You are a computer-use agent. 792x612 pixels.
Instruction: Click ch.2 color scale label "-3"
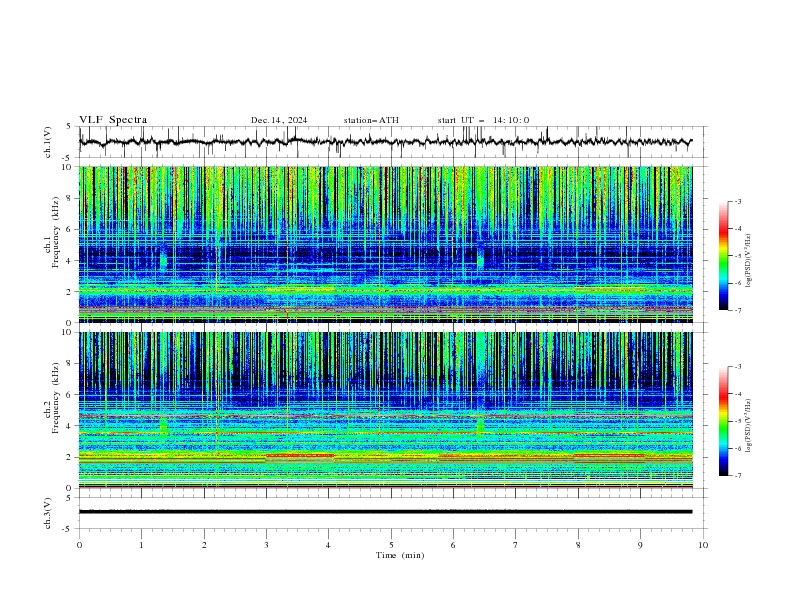pos(737,367)
